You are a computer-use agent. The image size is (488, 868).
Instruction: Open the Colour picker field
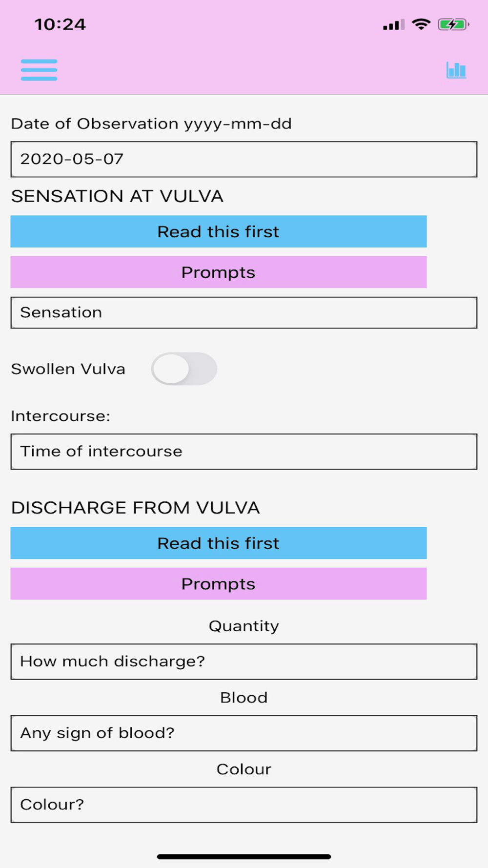(244, 805)
